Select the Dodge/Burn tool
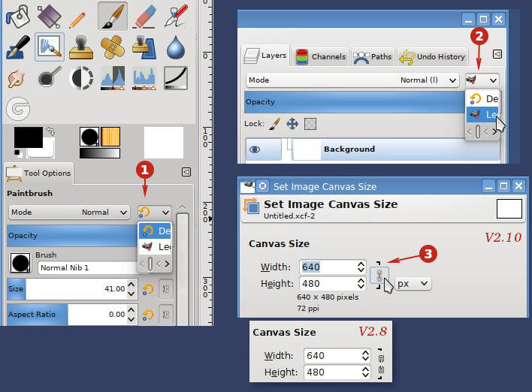Screen dimensions: 532x392 [49, 77]
